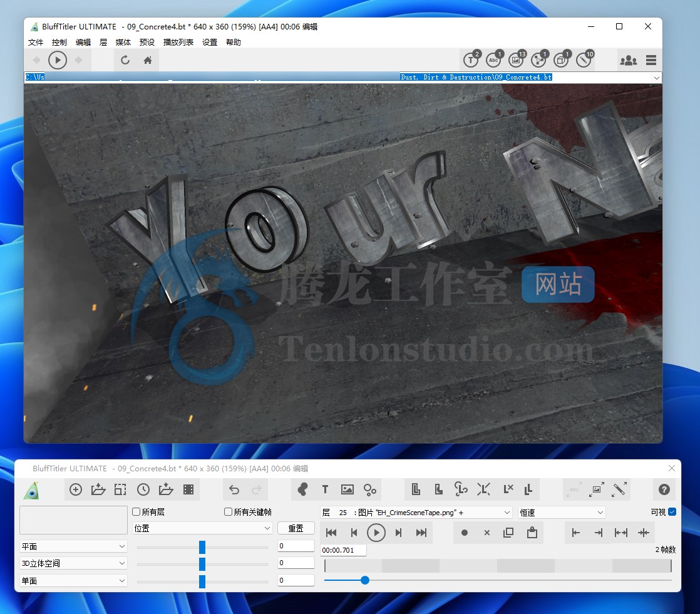Screen dimensions: 700x614
Task: Click the record keyframe dot button
Action: coord(465,533)
